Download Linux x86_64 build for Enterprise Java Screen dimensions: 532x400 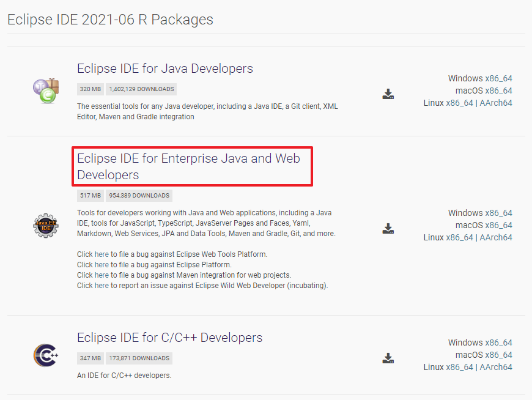click(459, 237)
